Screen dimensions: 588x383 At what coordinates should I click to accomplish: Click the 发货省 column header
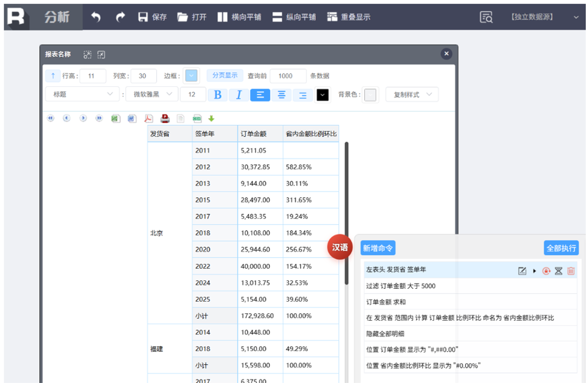click(170, 134)
